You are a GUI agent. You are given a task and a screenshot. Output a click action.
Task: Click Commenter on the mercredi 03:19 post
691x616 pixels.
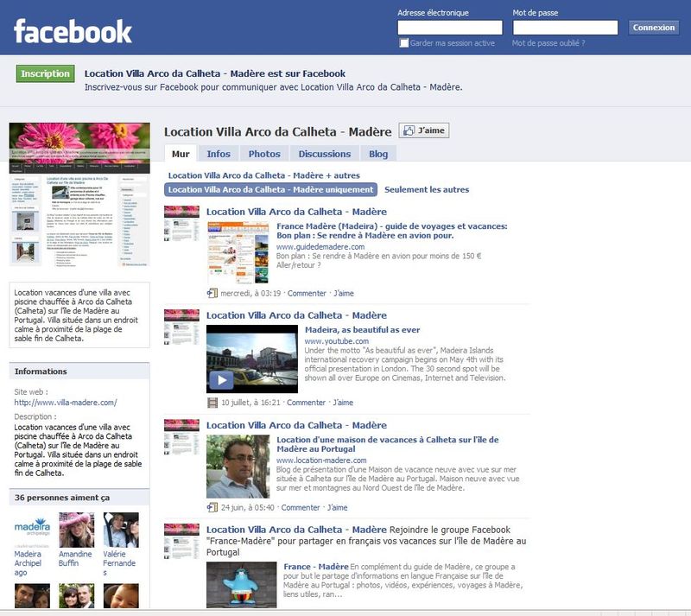[307, 293]
